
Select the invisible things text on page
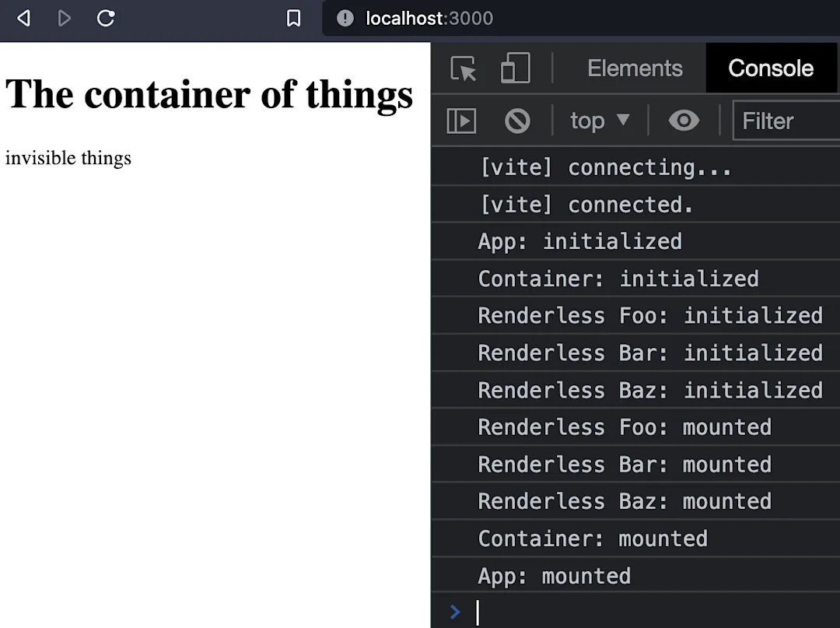coord(68,158)
